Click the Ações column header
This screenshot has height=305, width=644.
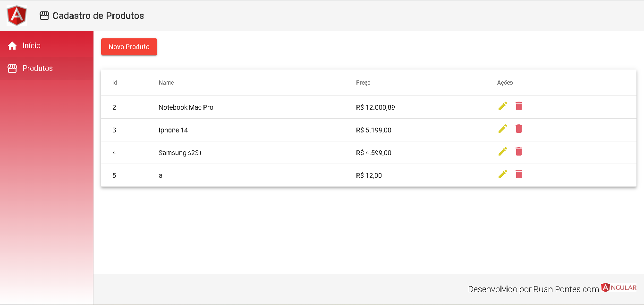pos(505,83)
